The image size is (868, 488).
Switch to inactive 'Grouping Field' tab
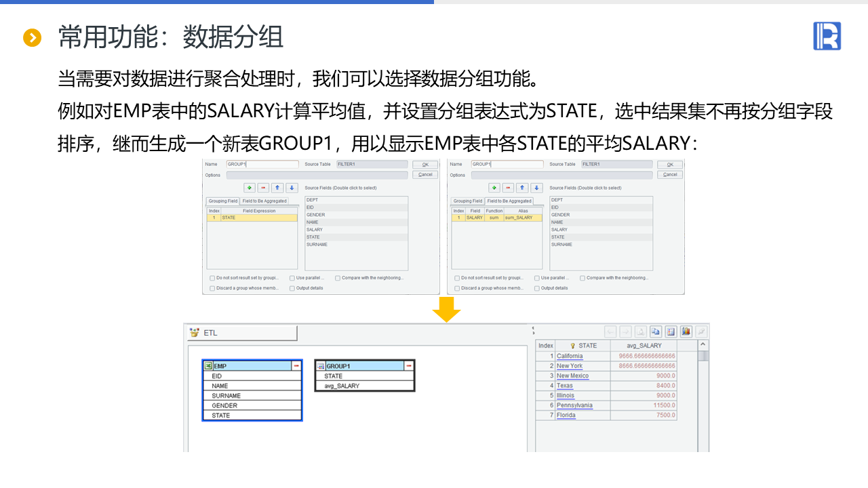[468, 201]
